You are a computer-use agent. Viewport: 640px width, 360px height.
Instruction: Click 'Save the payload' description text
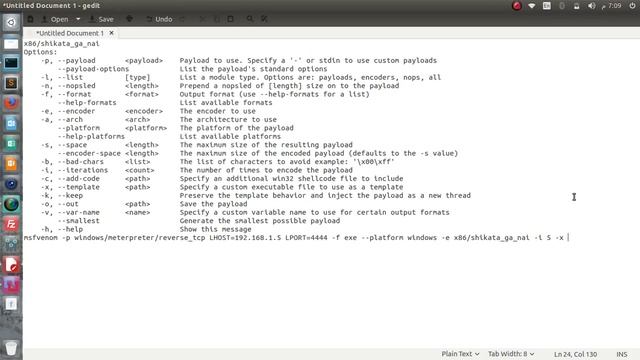[213, 204]
